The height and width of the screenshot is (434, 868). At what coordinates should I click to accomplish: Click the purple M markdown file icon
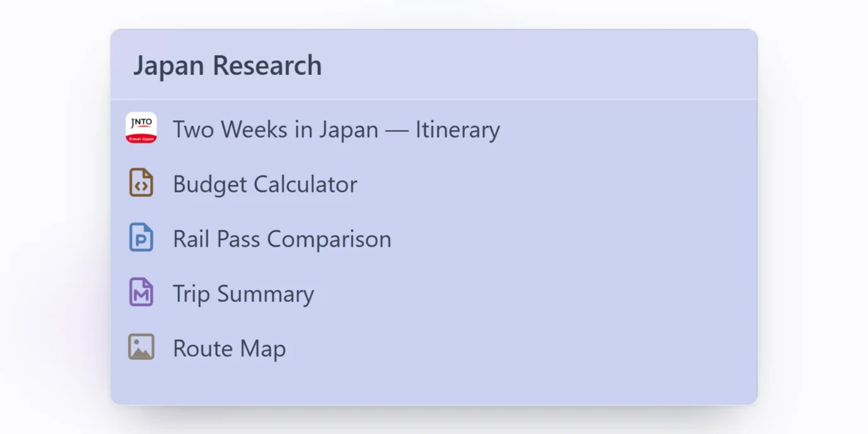click(141, 293)
